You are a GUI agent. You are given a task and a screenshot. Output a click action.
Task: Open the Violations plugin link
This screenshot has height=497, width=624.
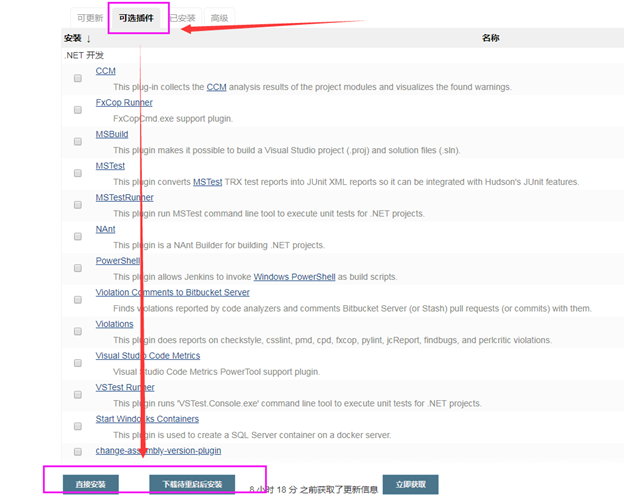coord(114,324)
